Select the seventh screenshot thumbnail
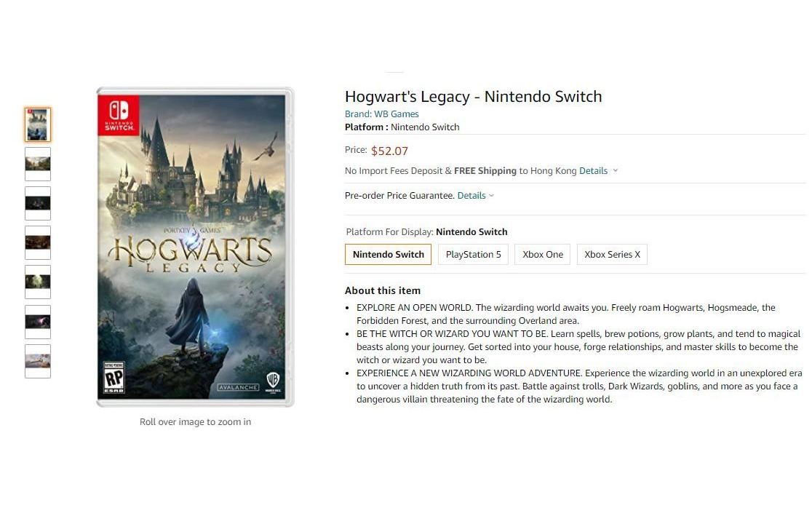 click(38, 362)
